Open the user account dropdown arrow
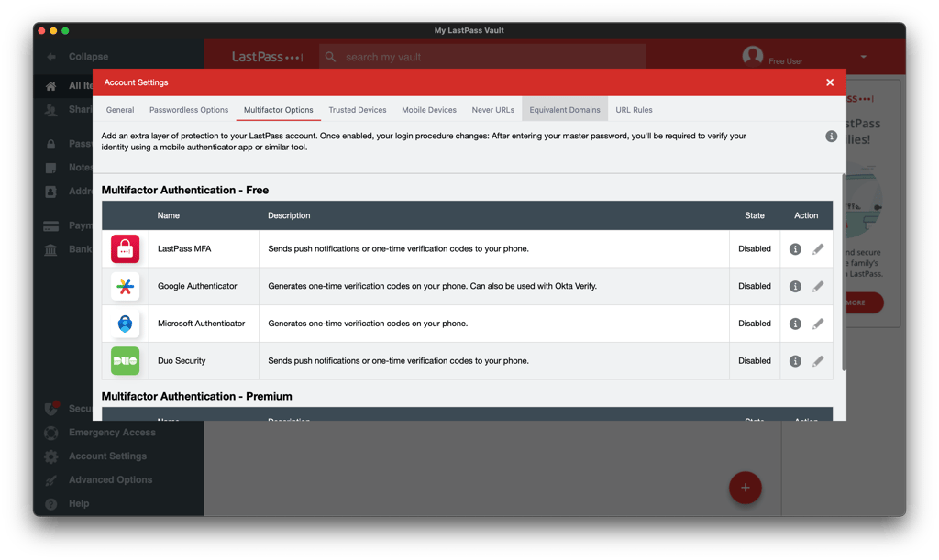This screenshot has width=939, height=560. point(863,57)
